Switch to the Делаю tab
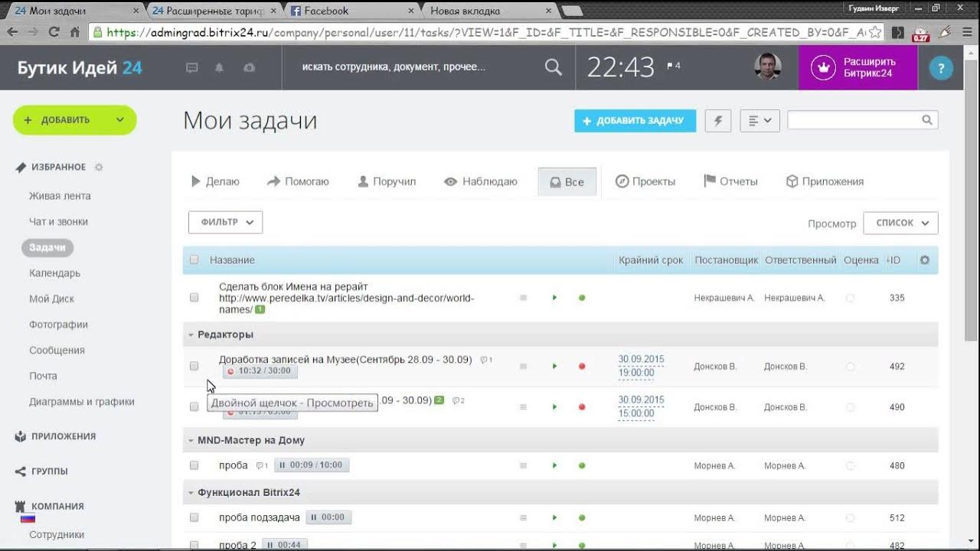 pos(215,181)
